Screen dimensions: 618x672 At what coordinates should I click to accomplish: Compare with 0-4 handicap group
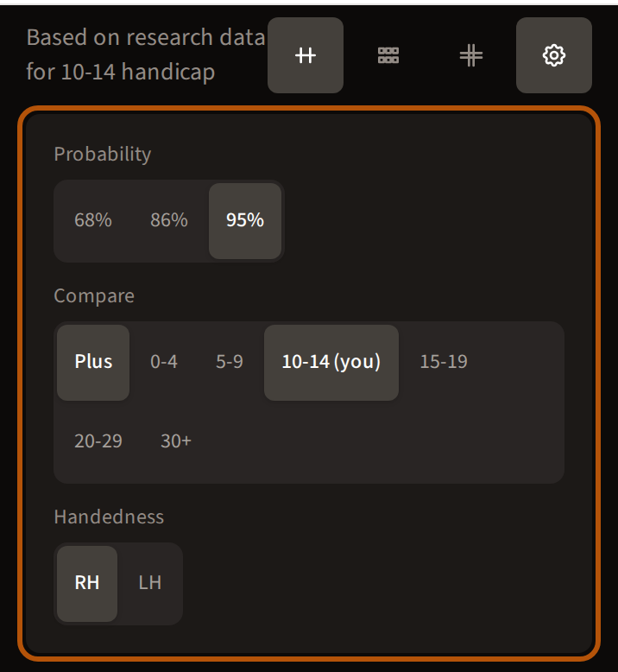click(x=164, y=363)
